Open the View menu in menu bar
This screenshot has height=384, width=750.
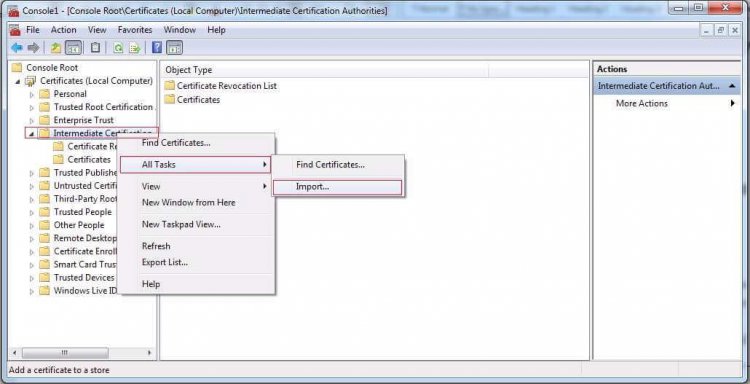point(97,30)
